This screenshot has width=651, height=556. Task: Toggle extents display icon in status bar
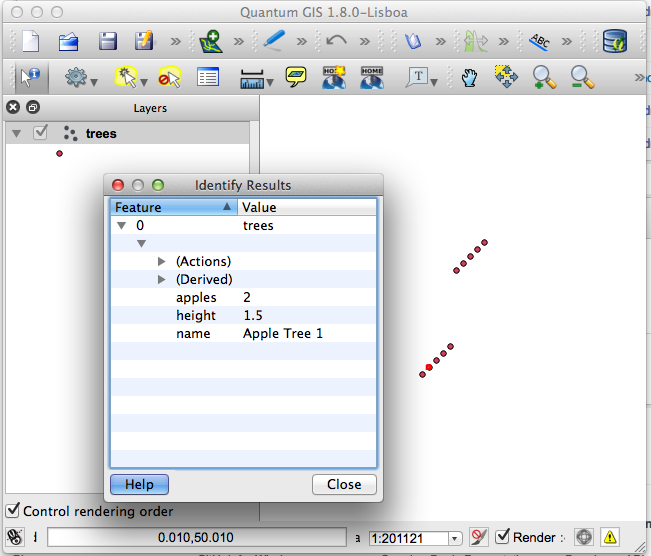(15, 537)
